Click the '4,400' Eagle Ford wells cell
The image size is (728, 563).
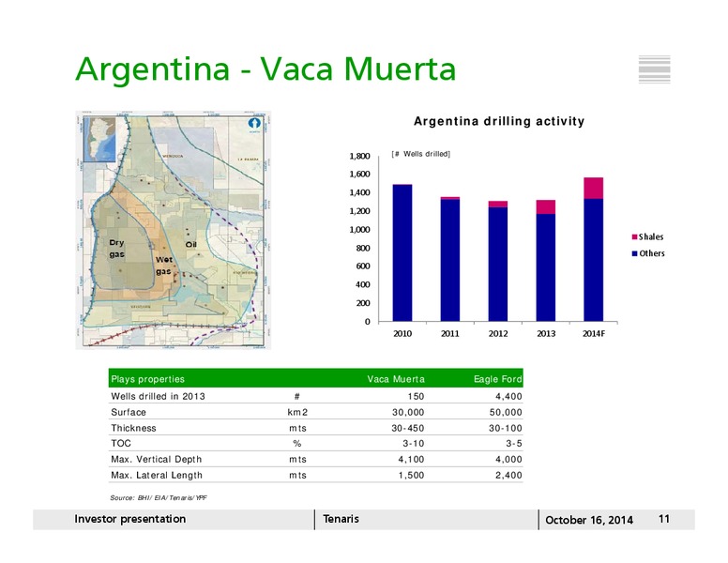pos(508,396)
